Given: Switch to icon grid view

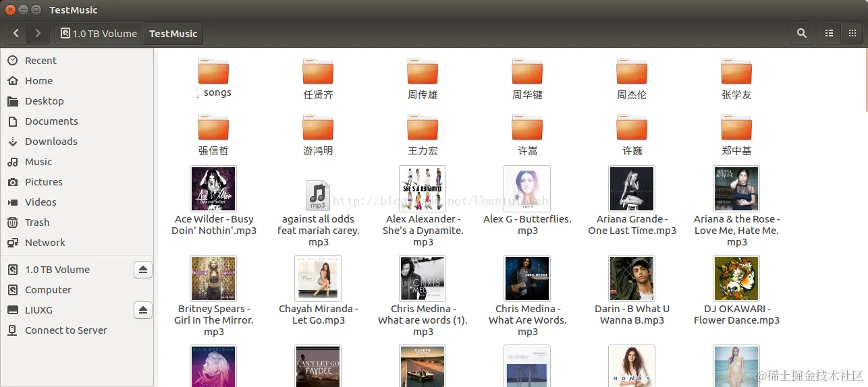Looking at the screenshot, I should 851,33.
